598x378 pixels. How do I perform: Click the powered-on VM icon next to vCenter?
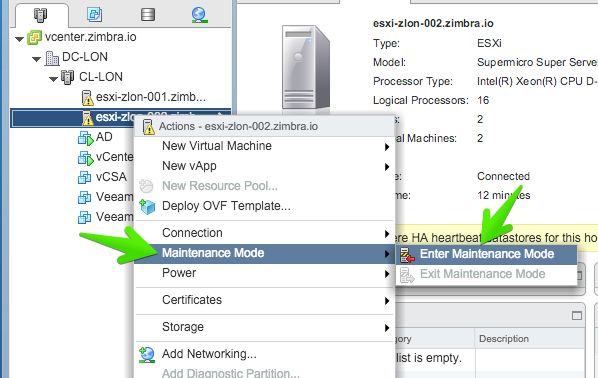pyautogui.click(x=85, y=158)
